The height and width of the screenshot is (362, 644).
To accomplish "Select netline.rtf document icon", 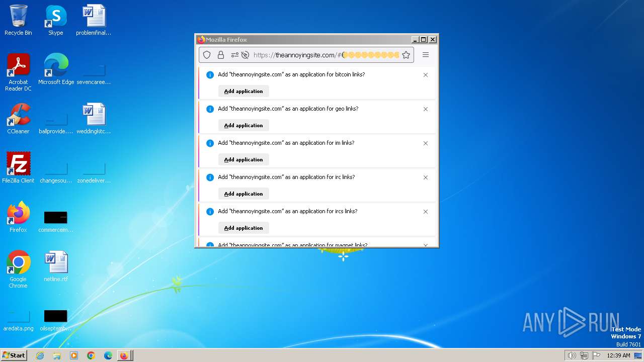I will pos(56,266).
